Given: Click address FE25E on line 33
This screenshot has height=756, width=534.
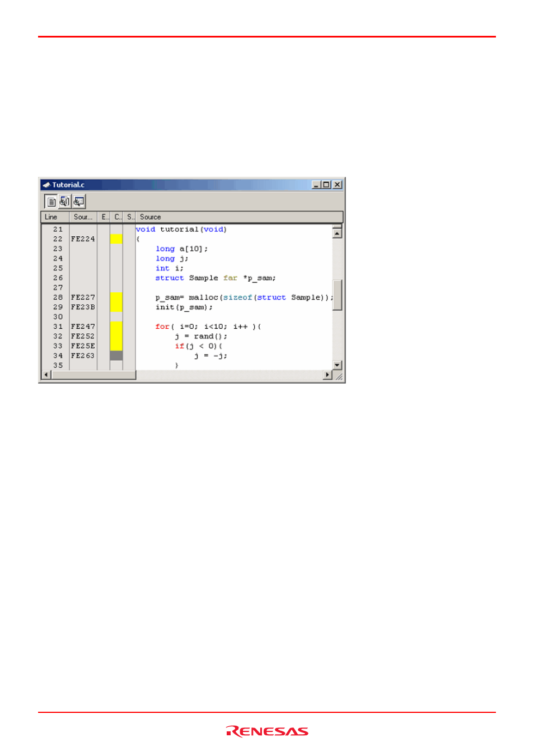Looking at the screenshot, I should [x=83, y=346].
